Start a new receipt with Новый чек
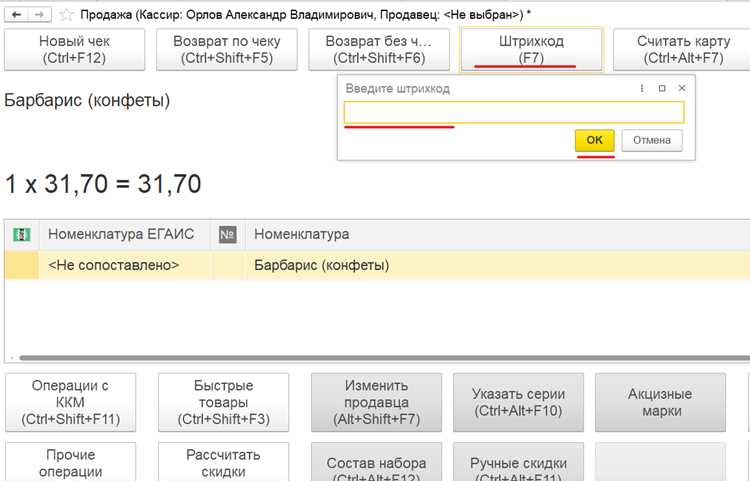This screenshot has height=481, width=750. [75, 50]
